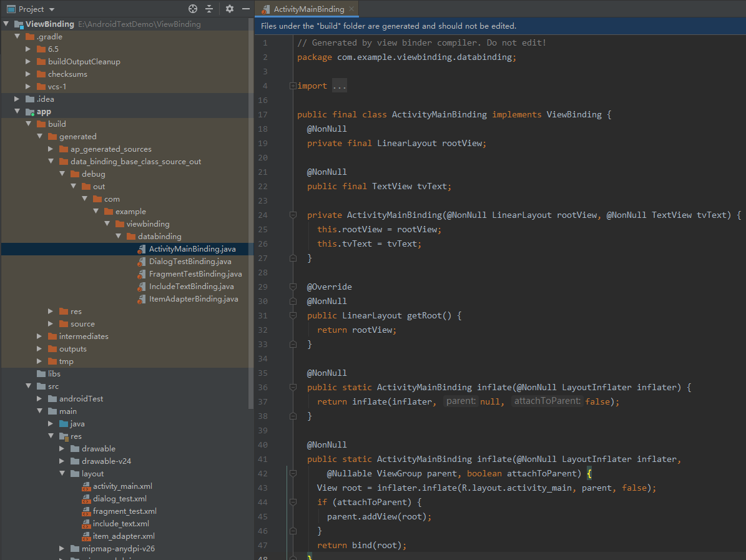Image resolution: width=746 pixels, height=560 pixels.
Task: Expand the ap_generated_sources folder
Action: [51, 149]
